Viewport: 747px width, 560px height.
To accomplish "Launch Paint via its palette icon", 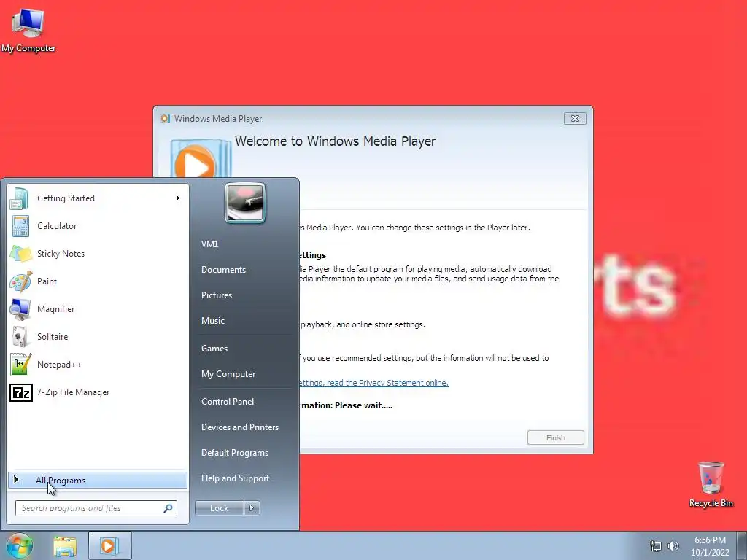I will pyautogui.click(x=20, y=281).
